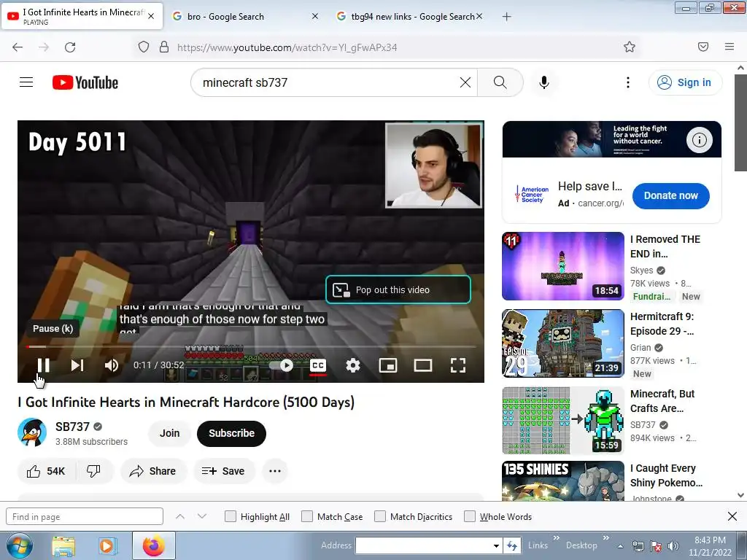Clear the YouTube search box with X
This screenshot has width=747, height=560.
(465, 82)
